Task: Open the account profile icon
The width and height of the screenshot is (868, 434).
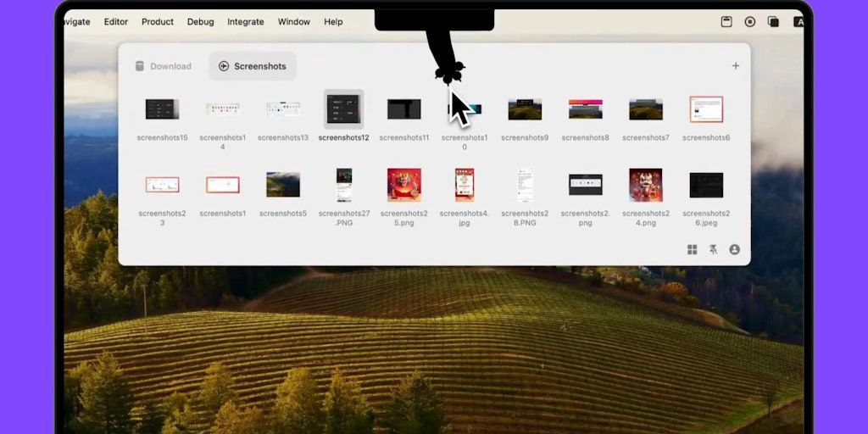Action: click(x=735, y=250)
